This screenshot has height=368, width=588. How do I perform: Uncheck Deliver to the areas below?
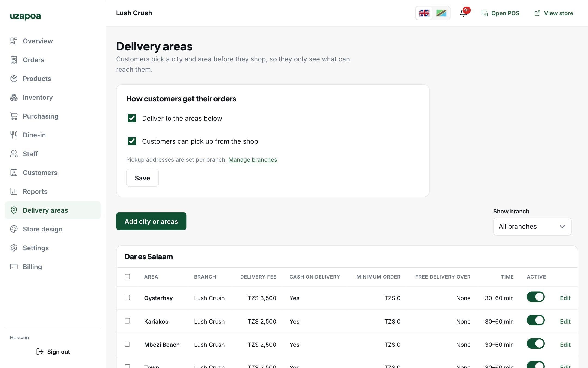point(132,118)
